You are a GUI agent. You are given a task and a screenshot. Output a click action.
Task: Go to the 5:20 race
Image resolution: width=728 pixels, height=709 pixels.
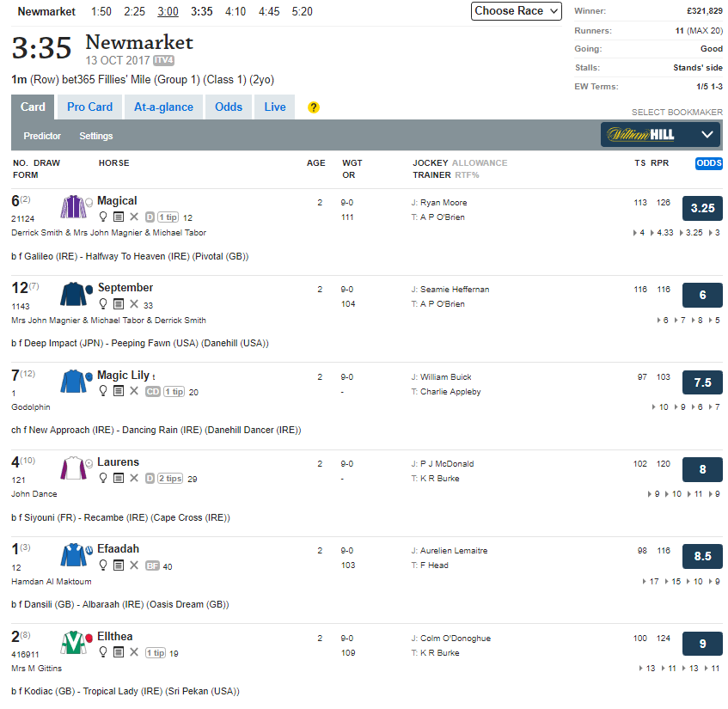pos(303,12)
